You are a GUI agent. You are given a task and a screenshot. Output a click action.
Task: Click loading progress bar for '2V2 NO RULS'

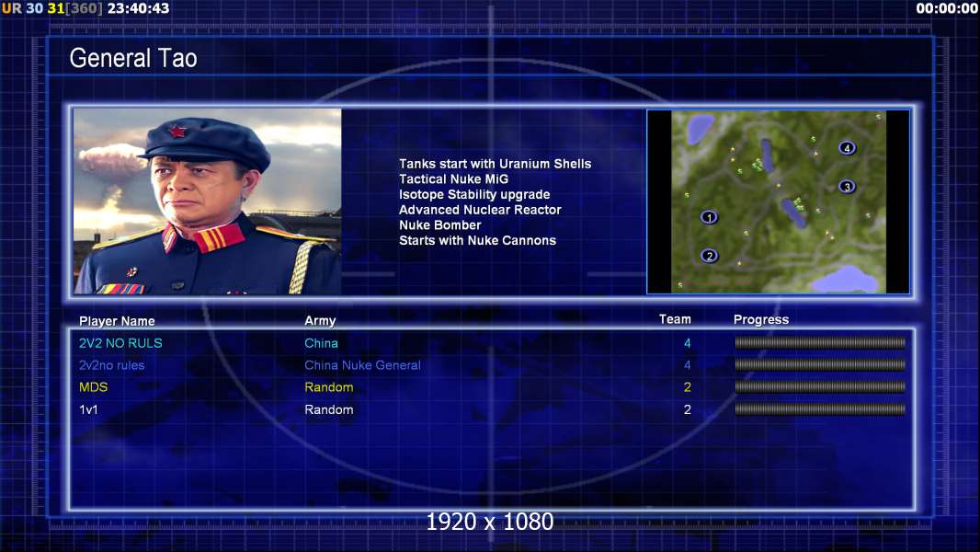[820, 342]
